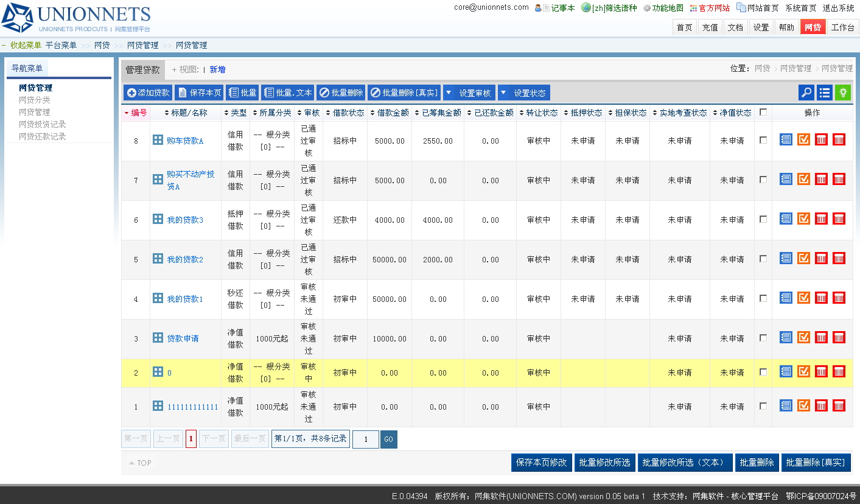Click orange edit icon for 我的贷款3 row
Image resolution: width=860 pixels, height=504 pixels.
point(803,219)
